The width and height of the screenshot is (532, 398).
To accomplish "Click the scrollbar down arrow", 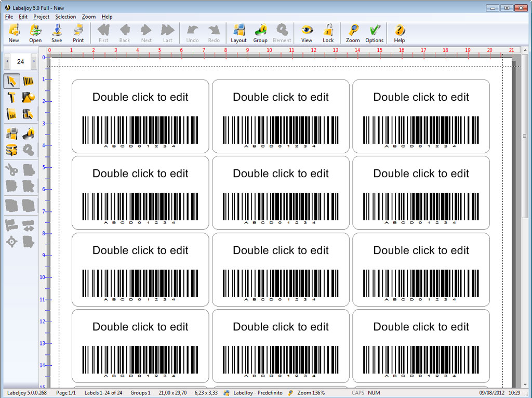I will [525, 384].
